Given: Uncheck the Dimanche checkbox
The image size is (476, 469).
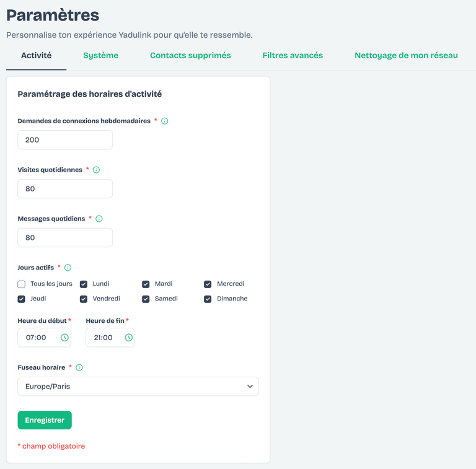Looking at the screenshot, I should [208, 299].
